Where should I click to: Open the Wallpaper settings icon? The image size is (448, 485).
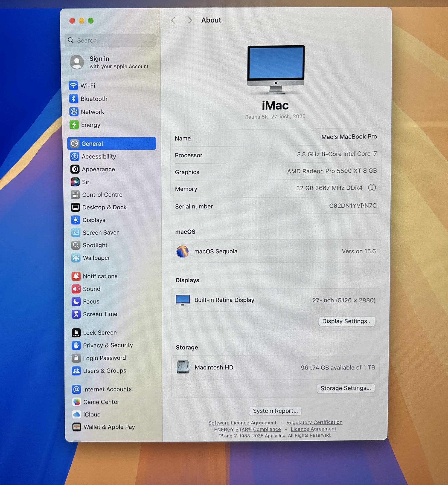point(76,258)
